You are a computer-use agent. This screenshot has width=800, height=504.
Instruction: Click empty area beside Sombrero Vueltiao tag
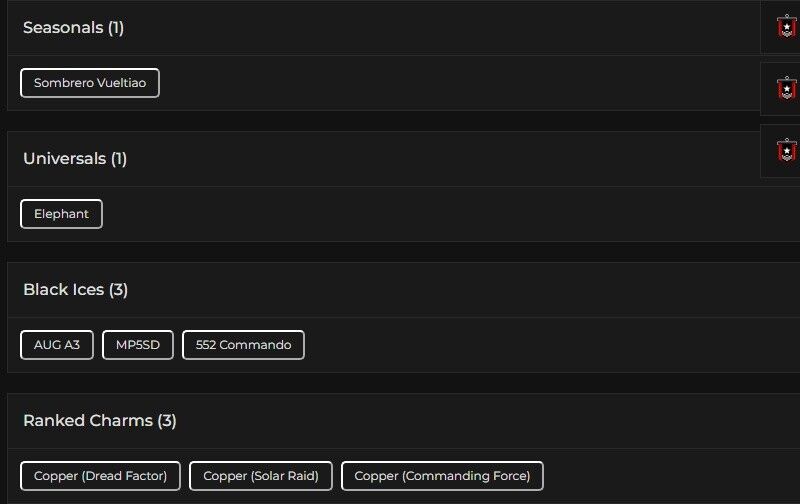(450, 83)
